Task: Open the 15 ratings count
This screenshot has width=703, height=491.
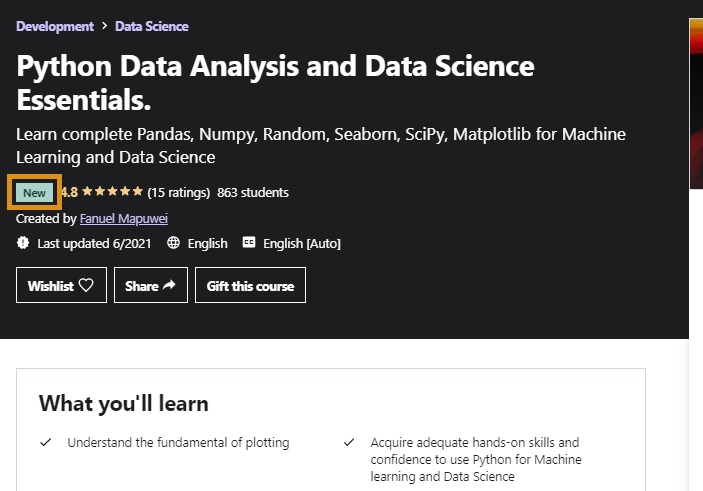Action: 178,192
